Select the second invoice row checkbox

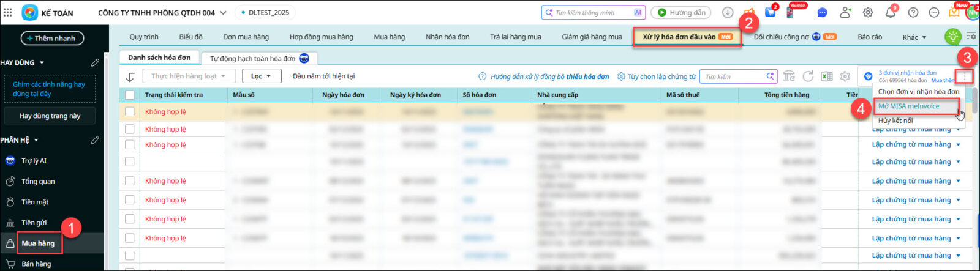click(x=129, y=129)
